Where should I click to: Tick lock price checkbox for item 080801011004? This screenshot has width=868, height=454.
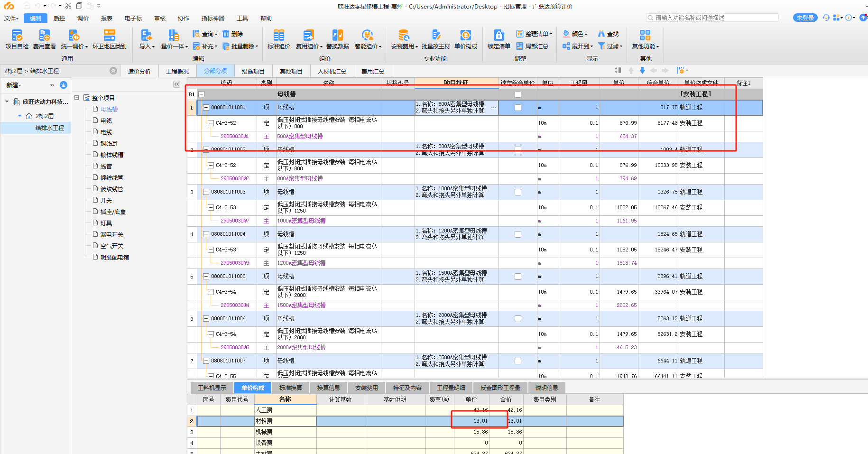tap(518, 234)
